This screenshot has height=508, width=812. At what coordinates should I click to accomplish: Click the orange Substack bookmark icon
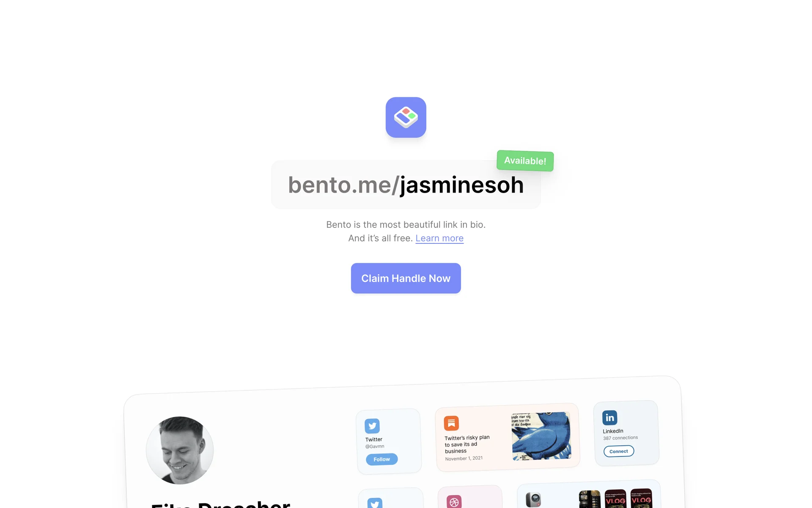click(x=451, y=423)
